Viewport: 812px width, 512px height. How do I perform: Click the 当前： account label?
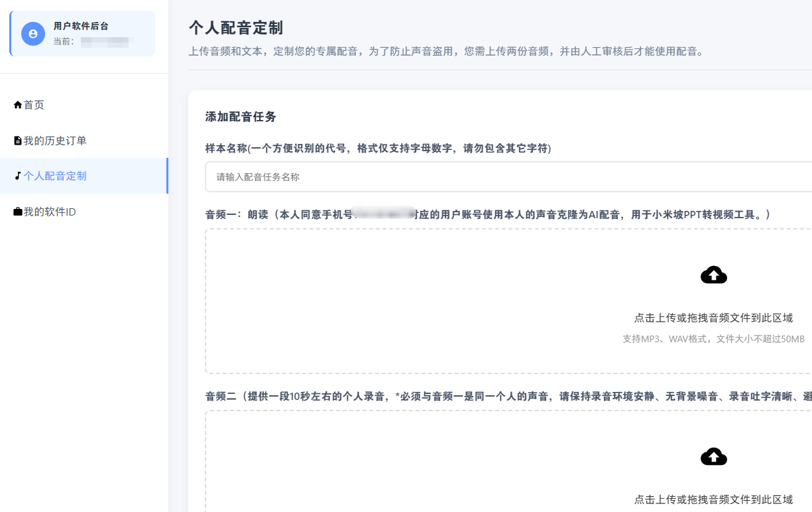click(x=64, y=41)
